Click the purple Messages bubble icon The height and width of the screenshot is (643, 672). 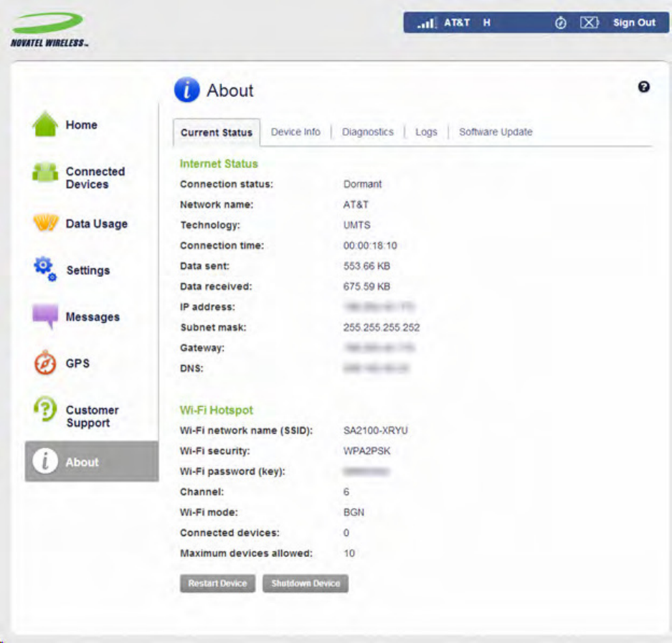pos(45,316)
